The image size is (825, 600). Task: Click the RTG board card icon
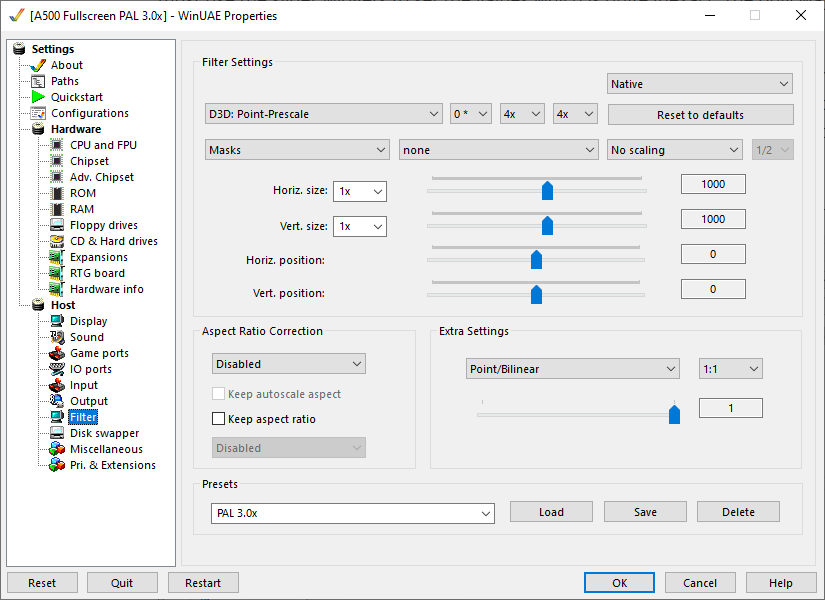[57, 273]
